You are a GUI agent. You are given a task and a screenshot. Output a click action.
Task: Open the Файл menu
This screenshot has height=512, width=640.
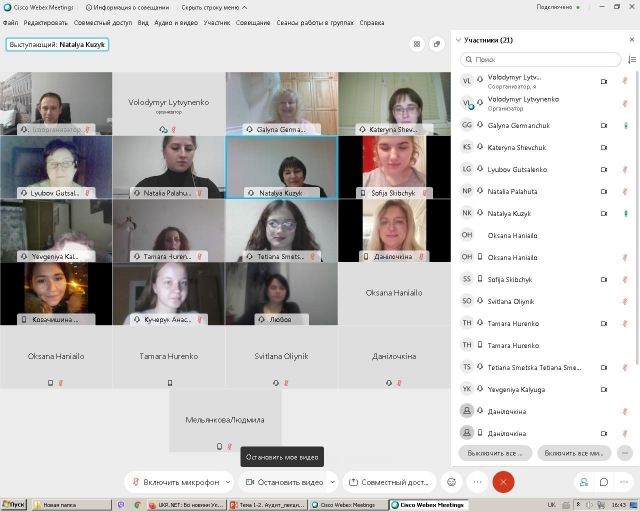pos(11,23)
